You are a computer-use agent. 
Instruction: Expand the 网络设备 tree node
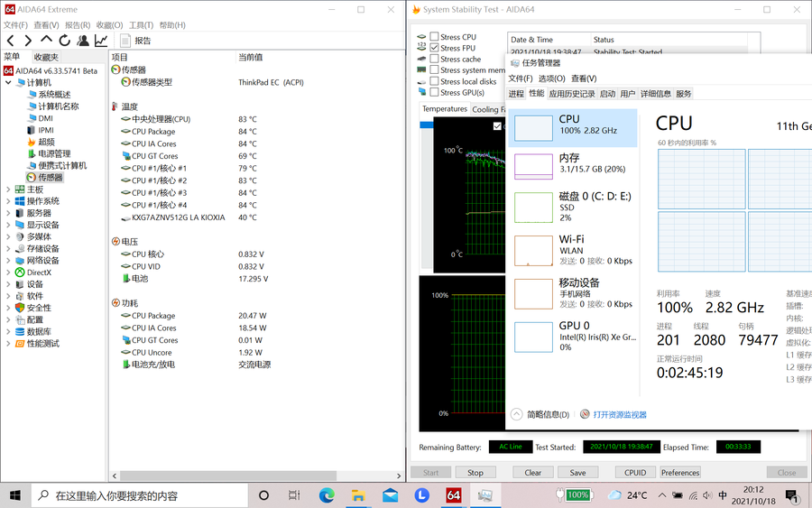pos(8,261)
